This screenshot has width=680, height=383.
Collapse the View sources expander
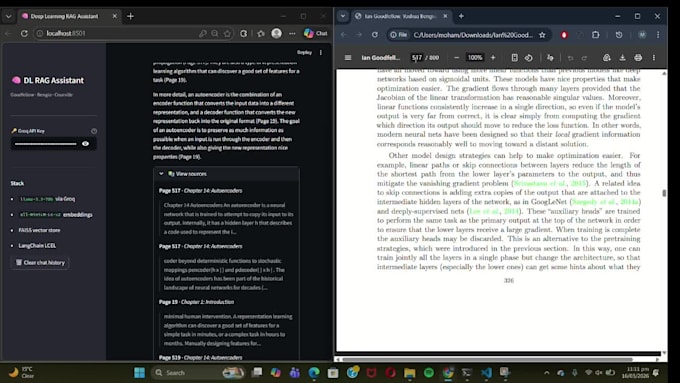click(x=226, y=173)
